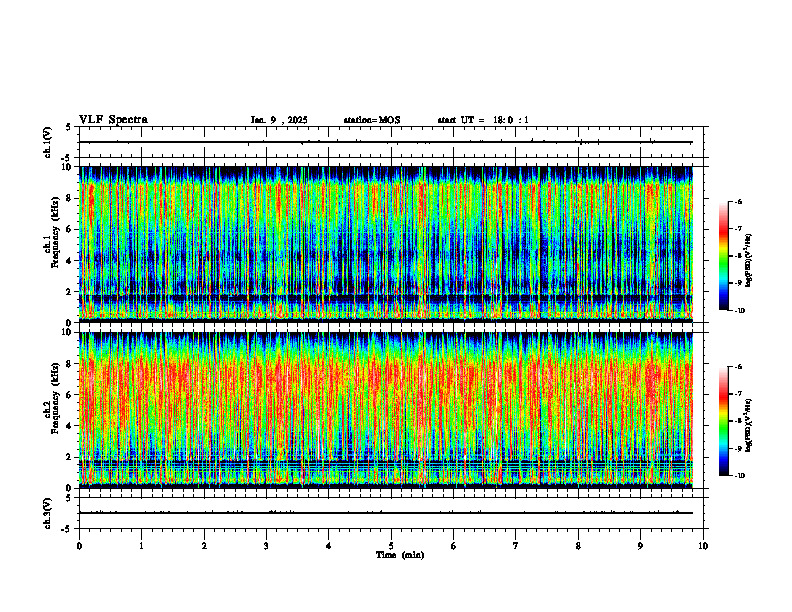
Task: Click inside the ch.2 spectrogram panel
Action: 386,410
